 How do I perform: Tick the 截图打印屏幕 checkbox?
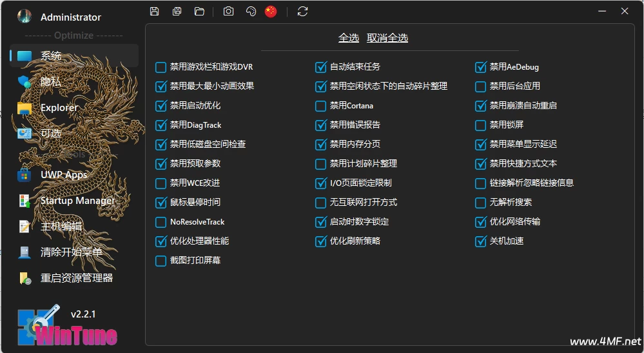coord(161,261)
